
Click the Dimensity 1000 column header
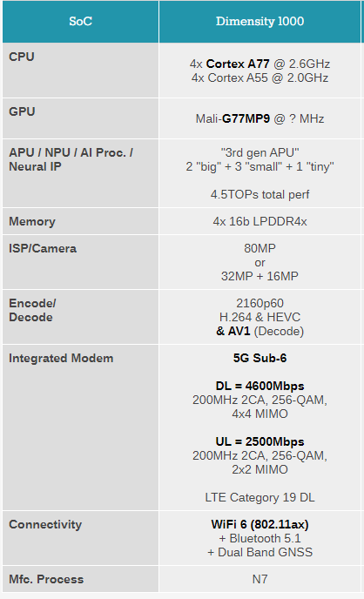[260, 22]
